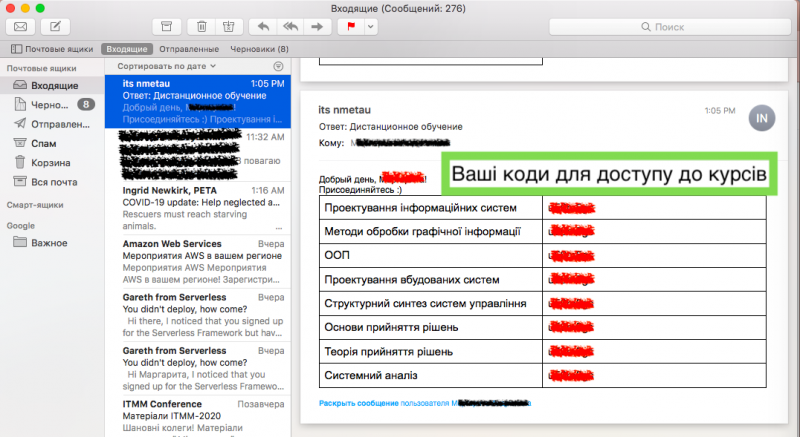Click Основи прийняття рішень cell
This screenshot has width=800, height=437.
(x=431, y=327)
